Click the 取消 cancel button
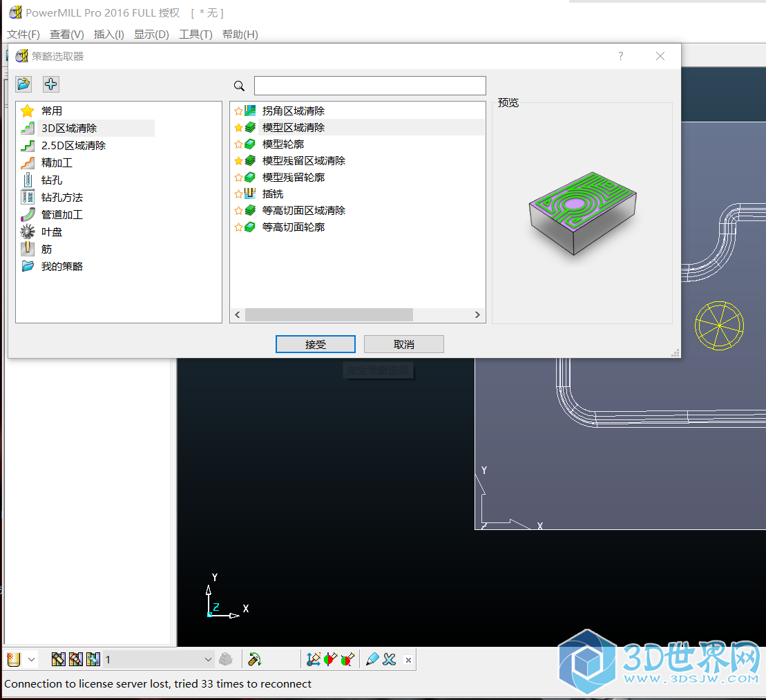The image size is (766, 700). 404,344
